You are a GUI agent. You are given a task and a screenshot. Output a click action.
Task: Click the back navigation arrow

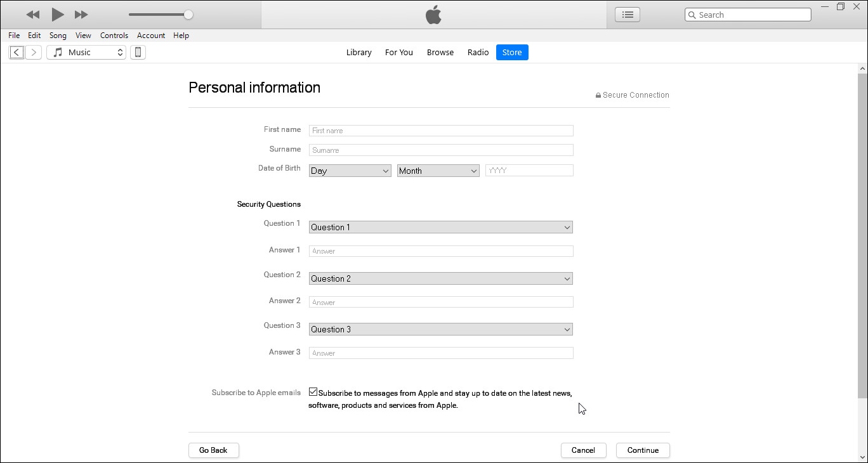[x=16, y=53]
